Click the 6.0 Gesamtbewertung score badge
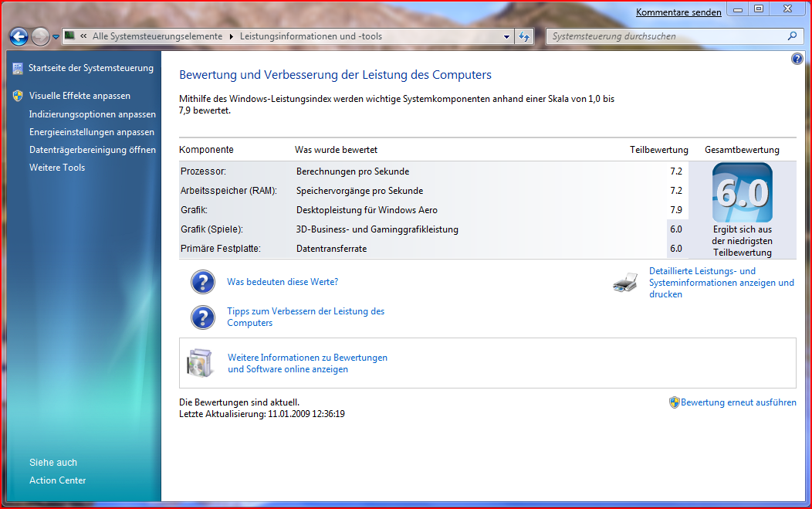This screenshot has width=812, height=509. [x=742, y=193]
